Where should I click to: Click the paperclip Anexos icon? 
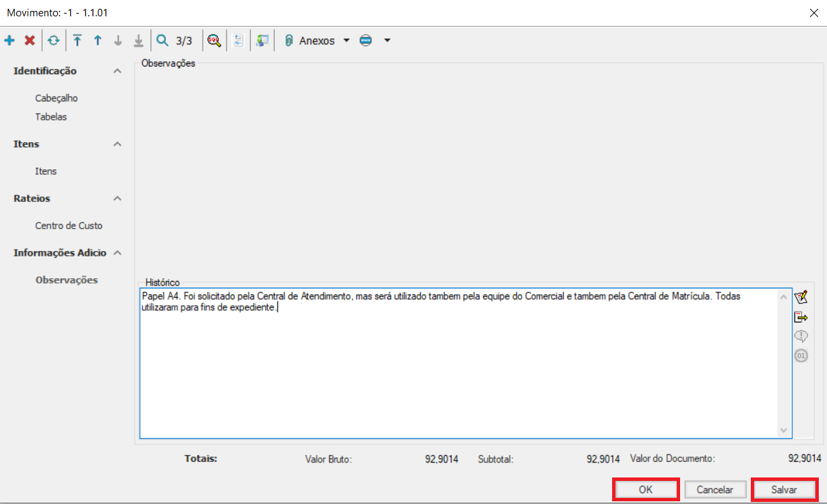pos(288,41)
